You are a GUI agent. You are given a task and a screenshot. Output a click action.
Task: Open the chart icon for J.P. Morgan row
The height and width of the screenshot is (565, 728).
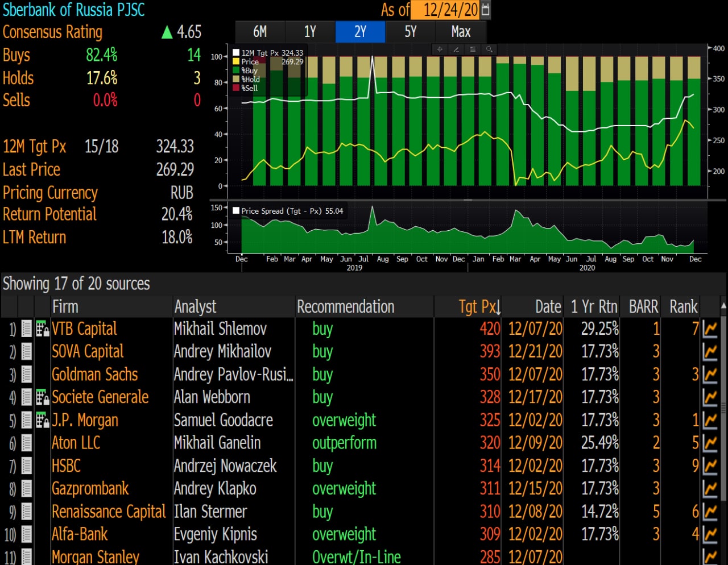tap(710, 420)
